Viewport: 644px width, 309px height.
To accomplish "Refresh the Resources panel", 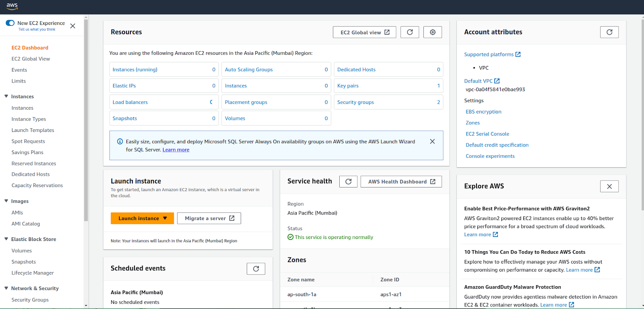I will pyautogui.click(x=410, y=32).
